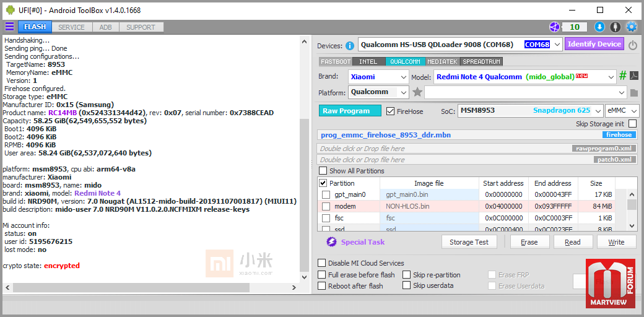Click the Android ToolBox app icon
This screenshot has height=317, width=644.
10,10
